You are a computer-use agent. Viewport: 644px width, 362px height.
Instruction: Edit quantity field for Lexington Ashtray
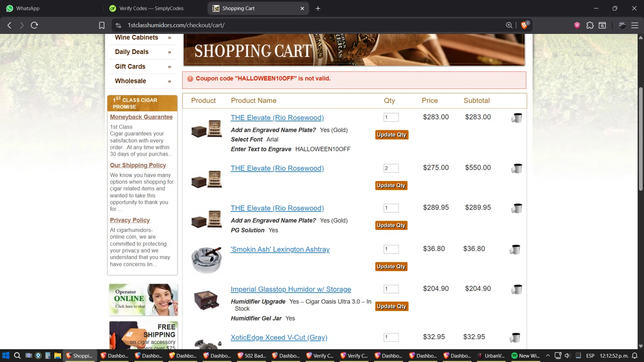[391, 249]
